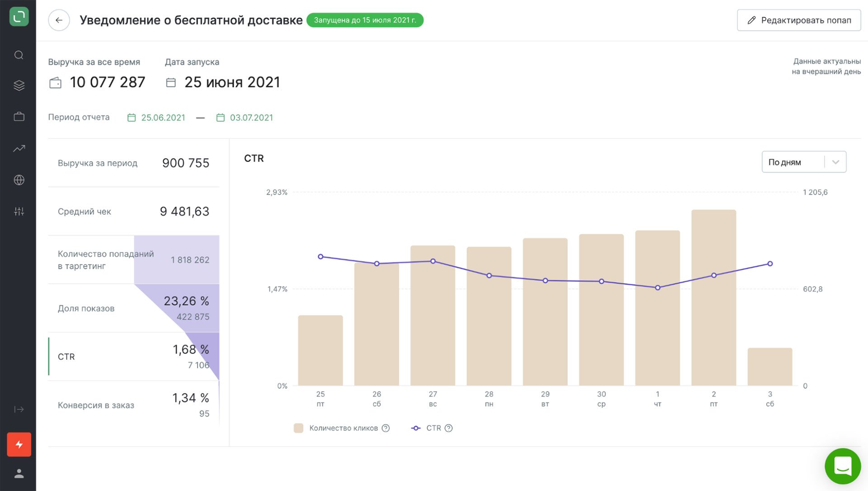
Task: Click the bar for 30 ср
Action: pos(601,310)
